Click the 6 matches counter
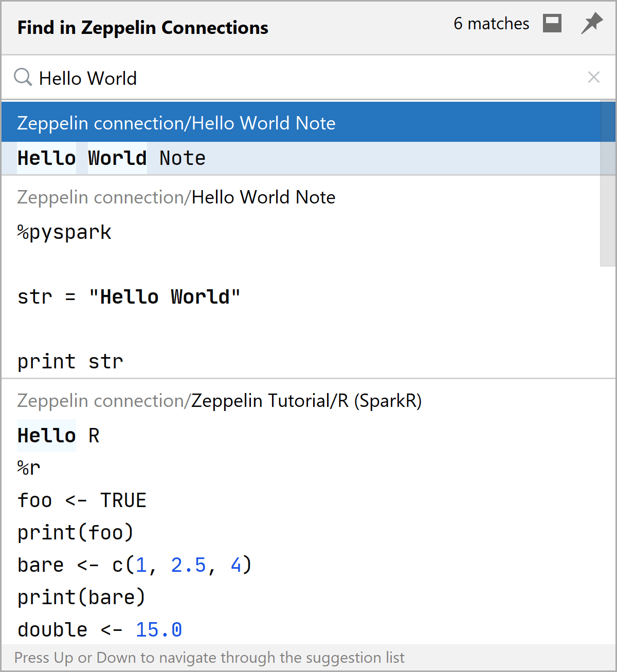The height and width of the screenshot is (672, 617). (x=491, y=24)
